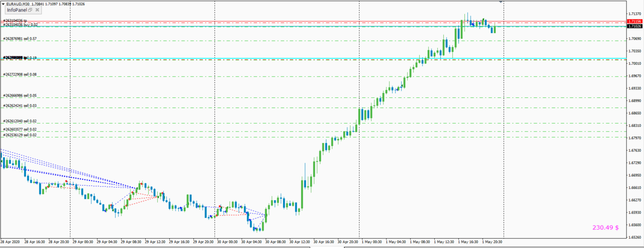Click the 1.68990 price scale label
644x248 pixels.
[x=635, y=100]
